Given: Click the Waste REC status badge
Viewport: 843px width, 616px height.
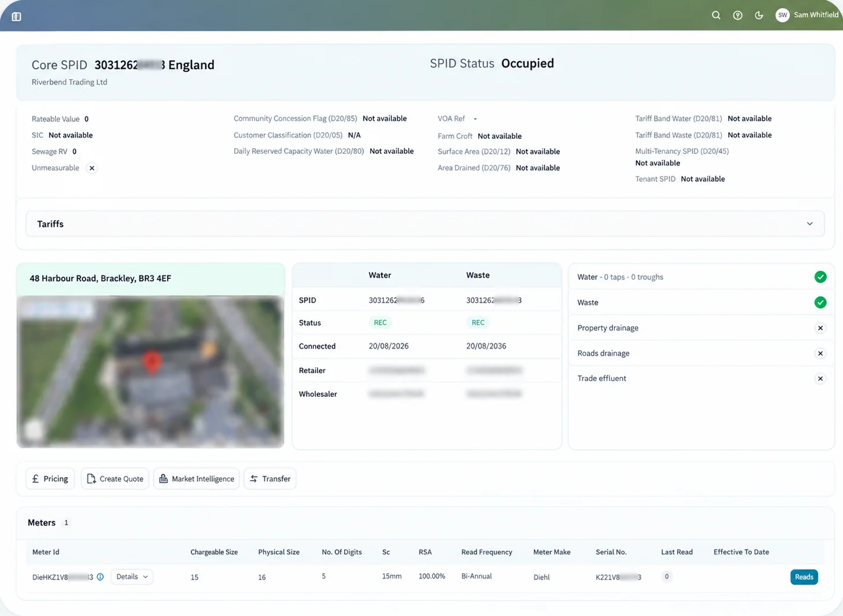Looking at the screenshot, I should pos(478,323).
